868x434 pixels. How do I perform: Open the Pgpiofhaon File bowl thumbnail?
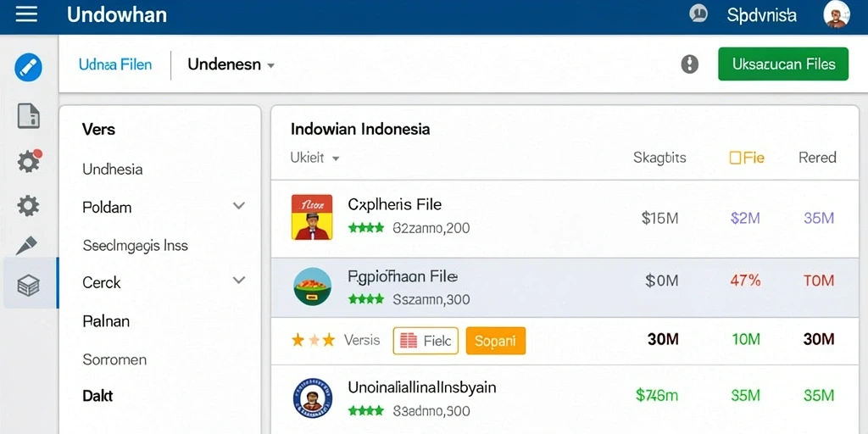click(312, 287)
